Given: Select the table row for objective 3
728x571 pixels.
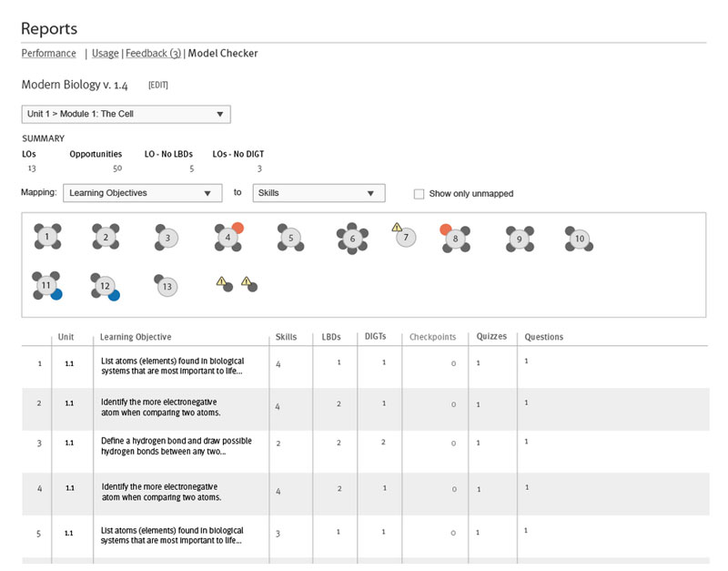Looking at the screenshot, I should click(x=364, y=447).
